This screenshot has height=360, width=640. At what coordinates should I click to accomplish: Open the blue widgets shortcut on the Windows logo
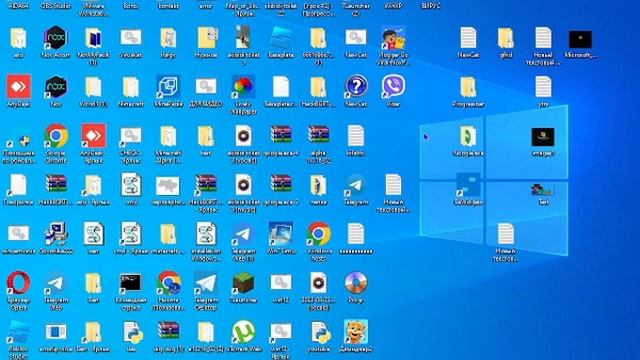coord(468,184)
